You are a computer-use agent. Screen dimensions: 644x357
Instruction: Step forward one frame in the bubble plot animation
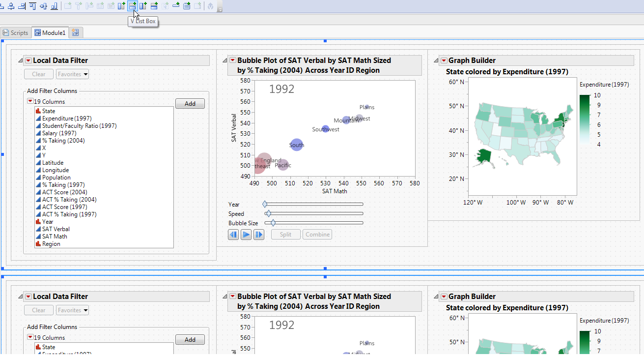click(259, 235)
